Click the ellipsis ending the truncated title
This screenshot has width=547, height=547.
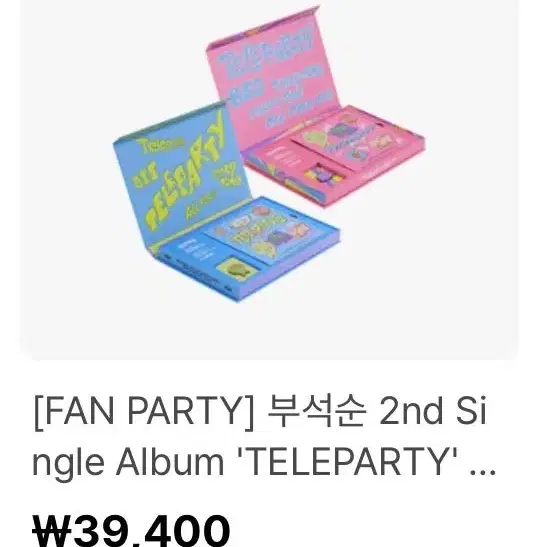(x=483, y=471)
